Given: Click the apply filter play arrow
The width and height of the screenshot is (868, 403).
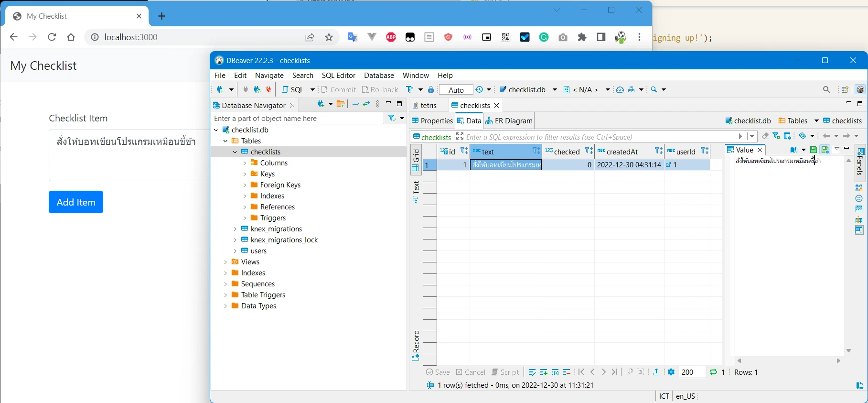Looking at the screenshot, I should pos(740,136).
